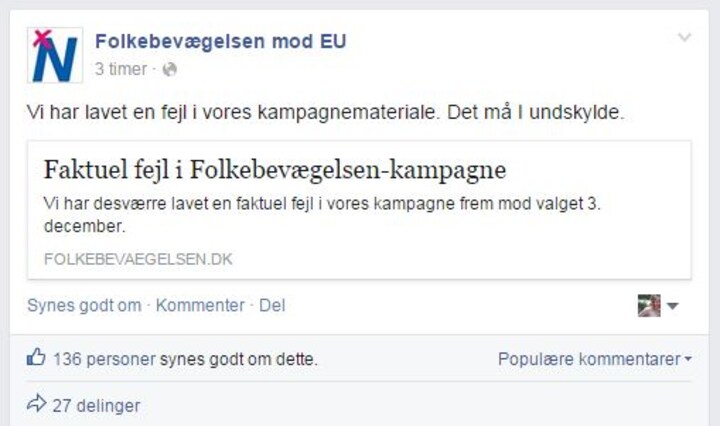Click the share arrow icon

click(37, 405)
